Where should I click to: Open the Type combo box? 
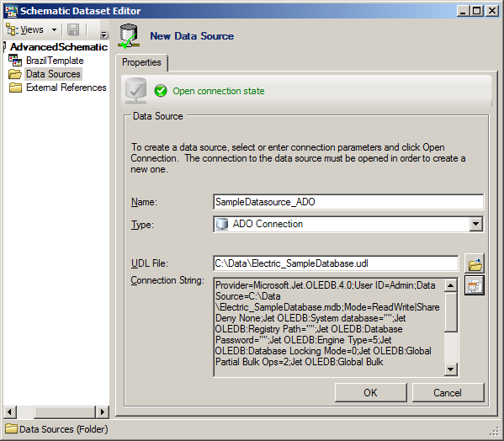[x=348, y=224]
